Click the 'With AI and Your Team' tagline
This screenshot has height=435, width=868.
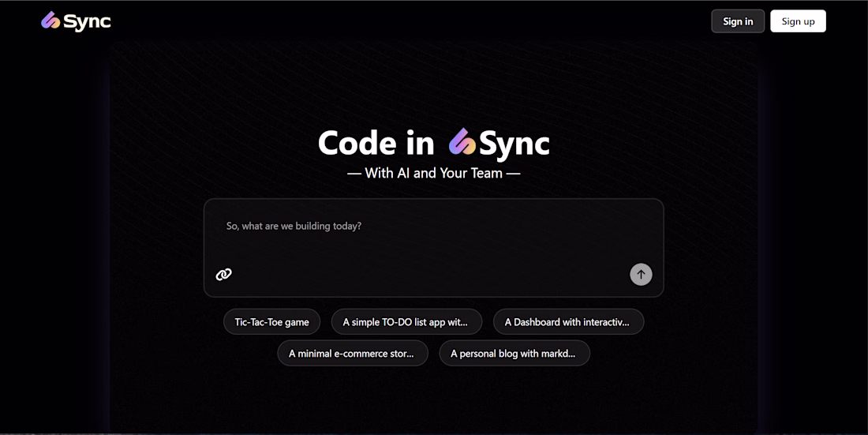[433, 173]
